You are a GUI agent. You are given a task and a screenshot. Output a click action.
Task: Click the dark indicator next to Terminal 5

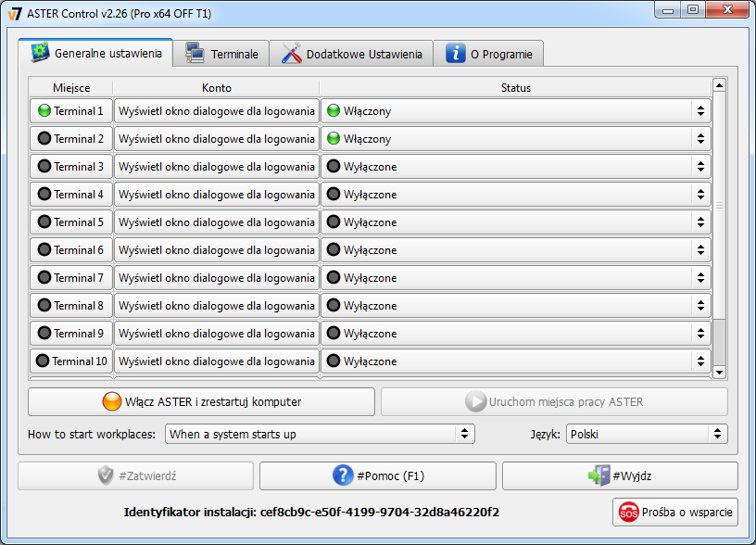point(44,222)
